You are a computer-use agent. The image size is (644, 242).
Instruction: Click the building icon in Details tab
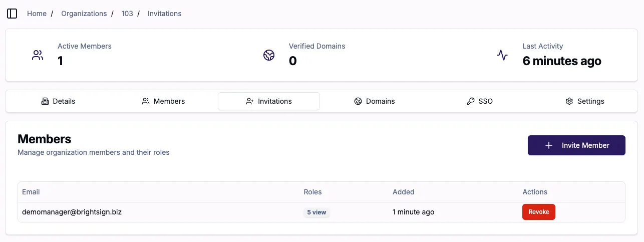click(x=45, y=101)
